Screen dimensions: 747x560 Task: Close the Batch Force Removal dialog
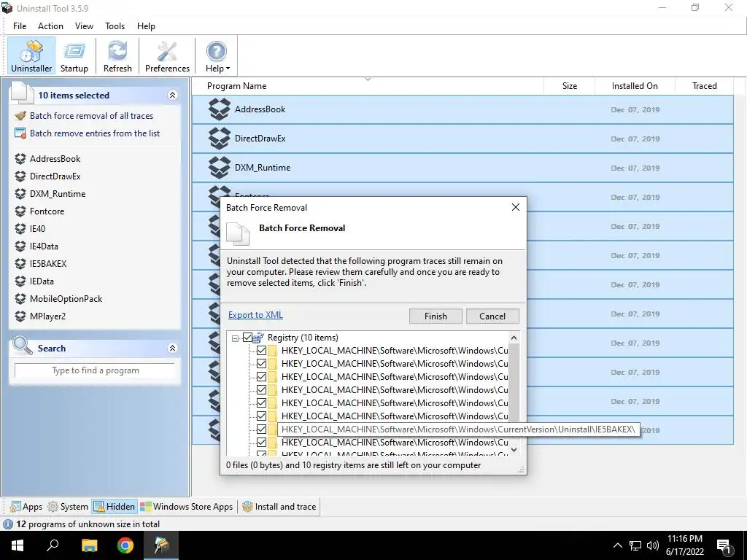tap(516, 207)
